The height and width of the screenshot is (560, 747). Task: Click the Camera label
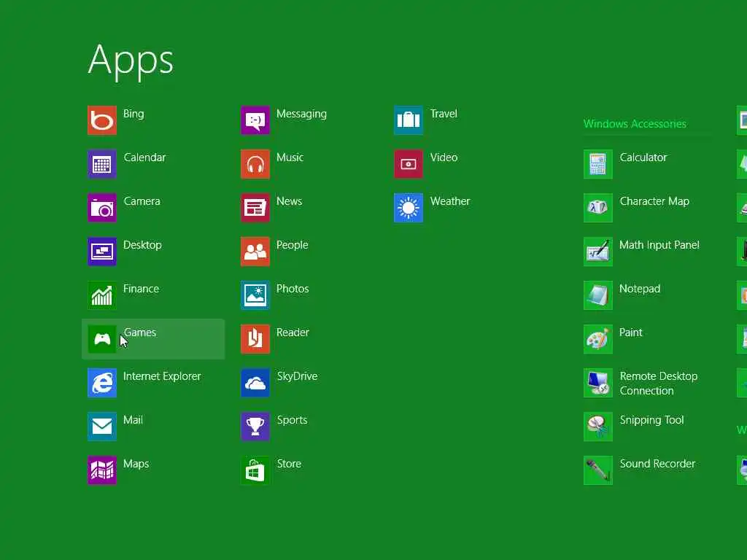point(142,201)
